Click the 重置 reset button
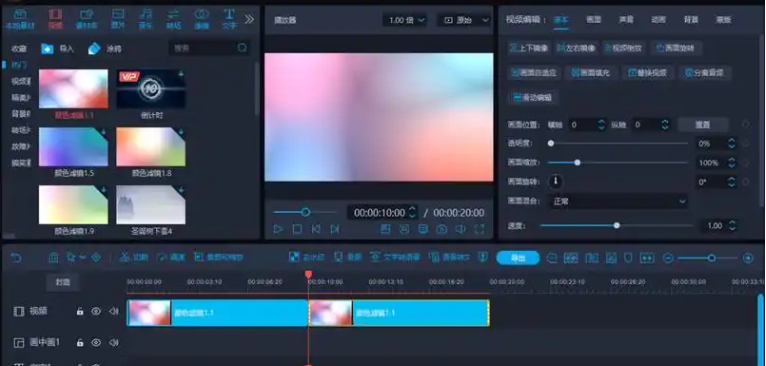The width and height of the screenshot is (766, 366). [702, 125]
